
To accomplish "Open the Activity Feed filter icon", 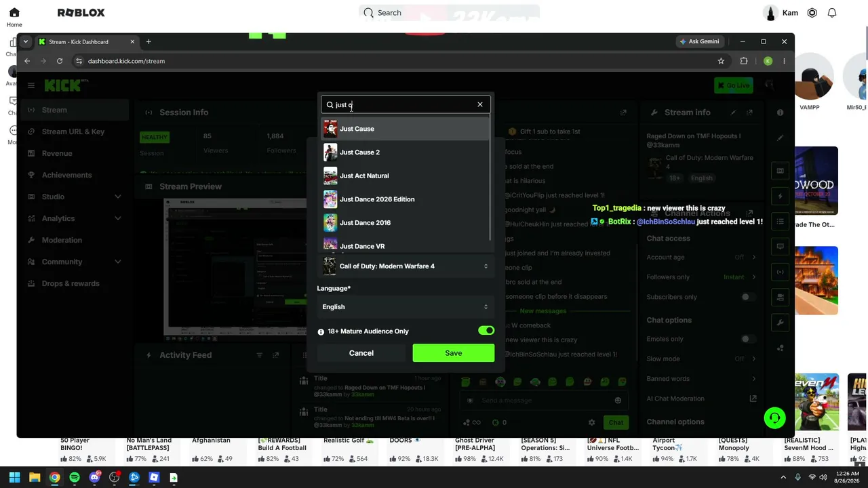I will 259,355.
